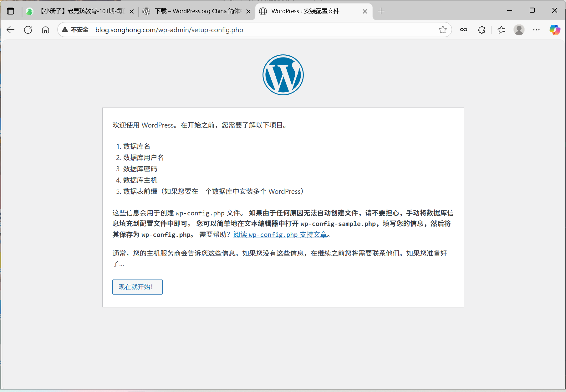Reload the current page
Viewport: 566px width, 392px height.
tap(28, 30)
